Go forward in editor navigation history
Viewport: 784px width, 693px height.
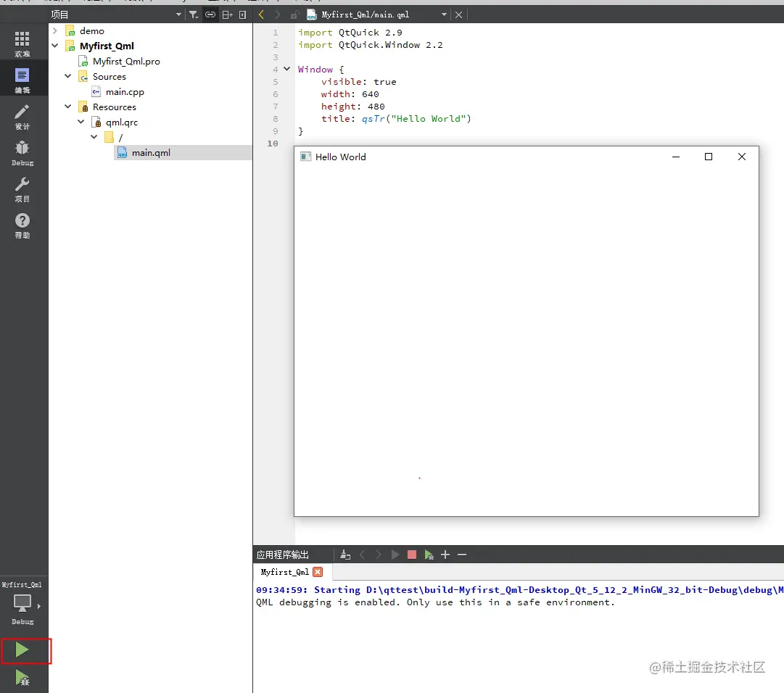click(x=278, y=14)
